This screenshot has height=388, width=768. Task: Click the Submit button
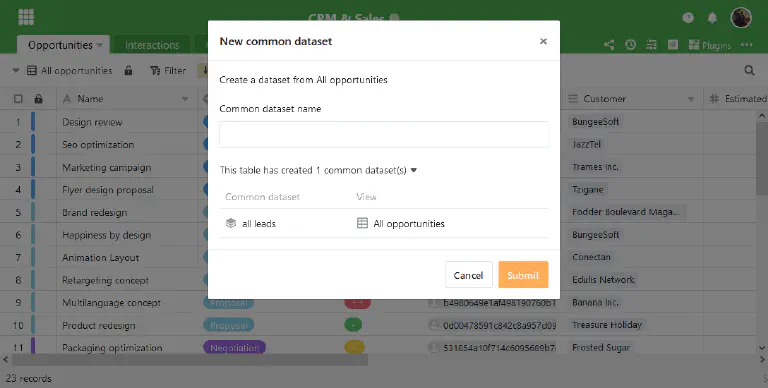click(523, 275)
